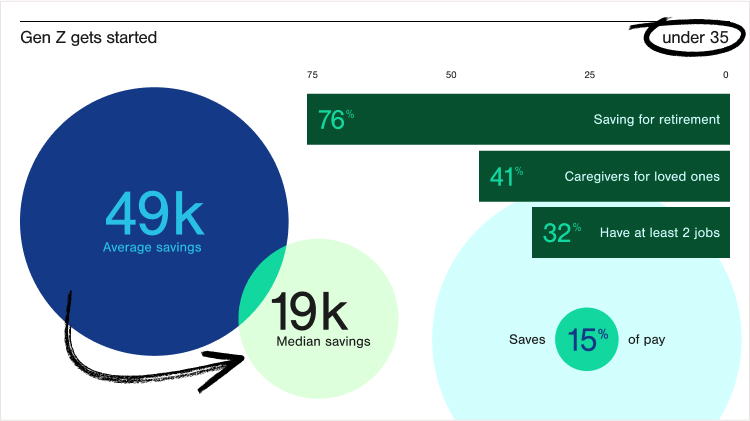Click the axis tick label '25'
Screen dimensions: 750x421
coord(589,75)
